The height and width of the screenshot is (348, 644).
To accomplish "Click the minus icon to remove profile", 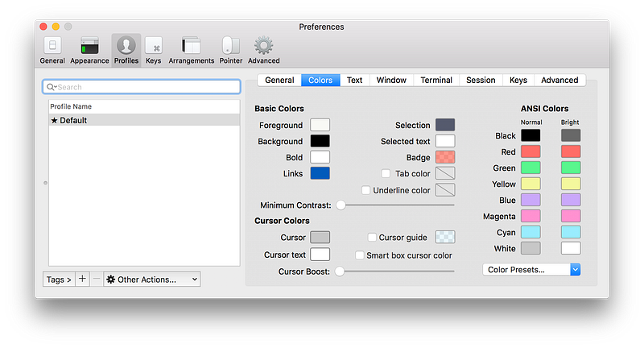I will pos(96,279).
